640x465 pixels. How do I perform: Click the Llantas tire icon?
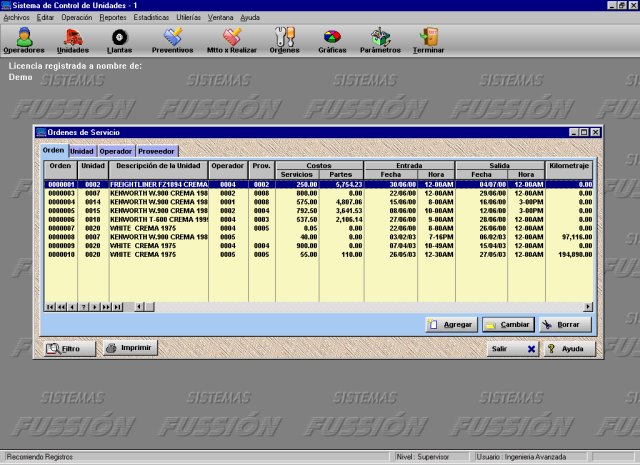119,39
